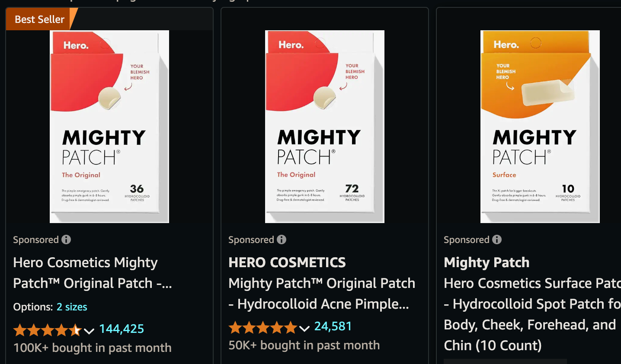
Task: Click the 24,581 review count
Action: [x=333, y=326]
